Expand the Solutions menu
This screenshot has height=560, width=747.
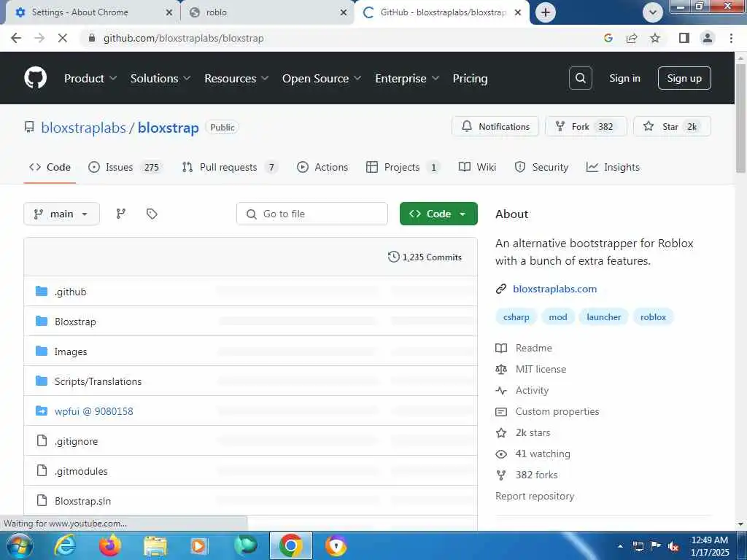pos(160,78)
